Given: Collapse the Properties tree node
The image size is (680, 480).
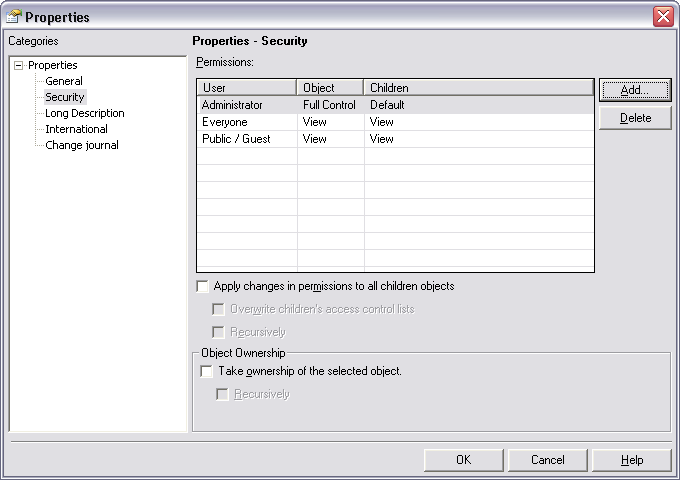Looking at the screenshot, I should [x=18, y=66].
